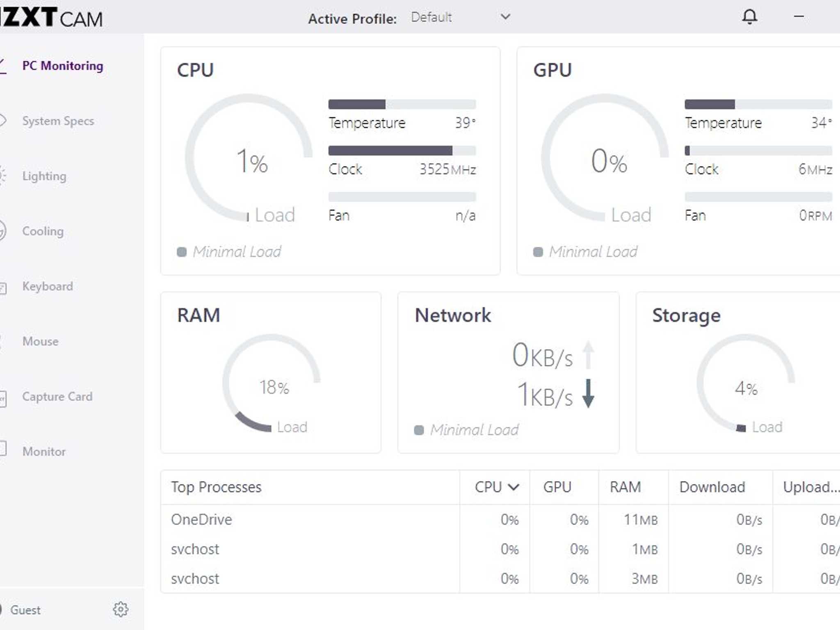Viewport: 840px width, 630px height.
Task: Click the GPU Minimal Load status indicator
Action: click(538, 251)
